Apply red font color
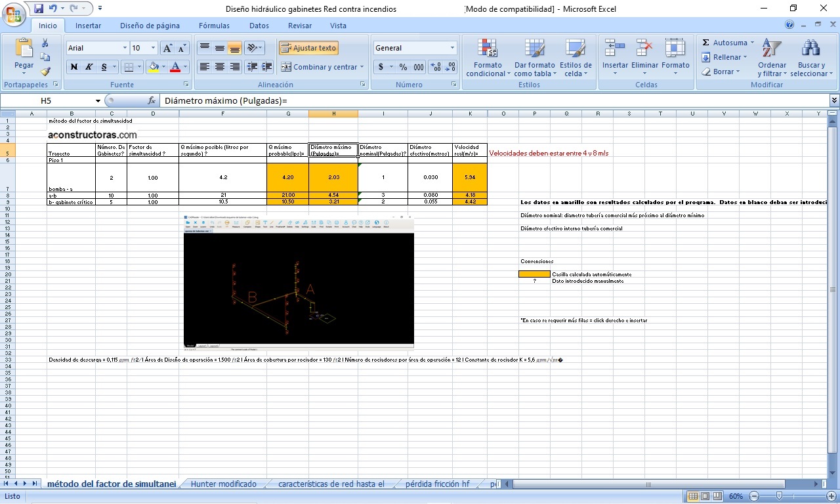 [175, 67]
